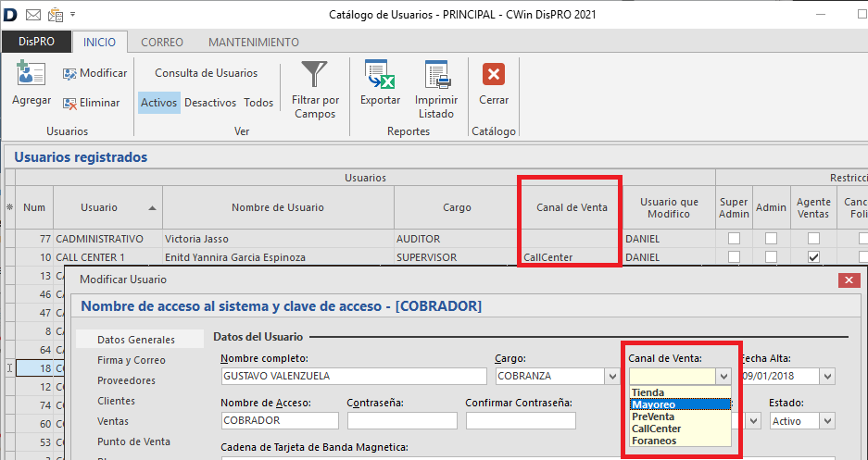Open Filtrar por Campos funnel icon
The height and width of the screenshot is (460, 868).
[315, 73]
